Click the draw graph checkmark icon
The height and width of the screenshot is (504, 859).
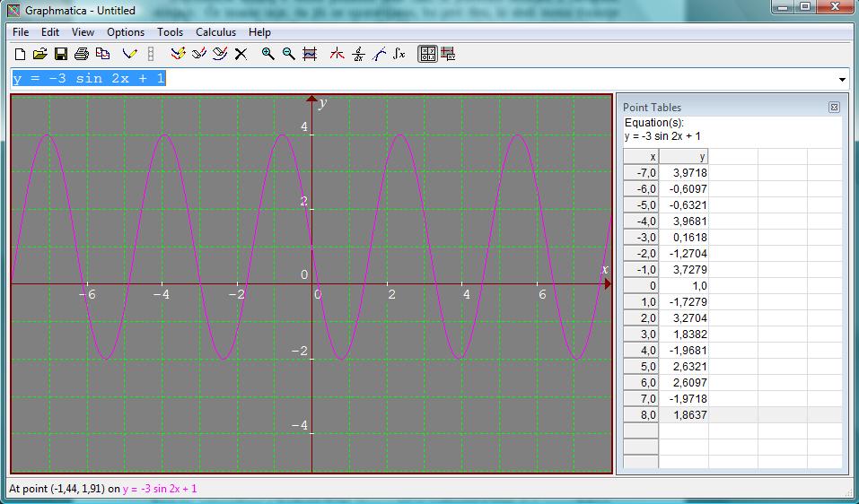(130, 54)
